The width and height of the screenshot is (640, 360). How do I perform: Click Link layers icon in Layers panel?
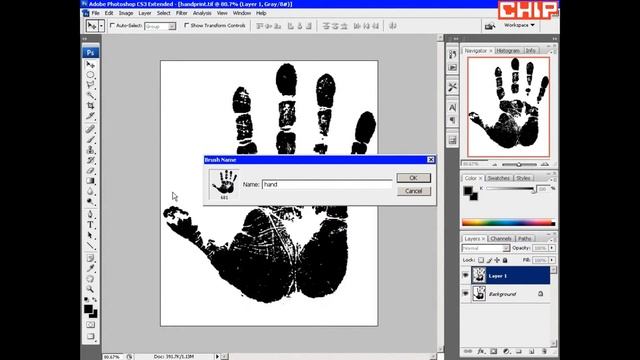click(468, 351)
